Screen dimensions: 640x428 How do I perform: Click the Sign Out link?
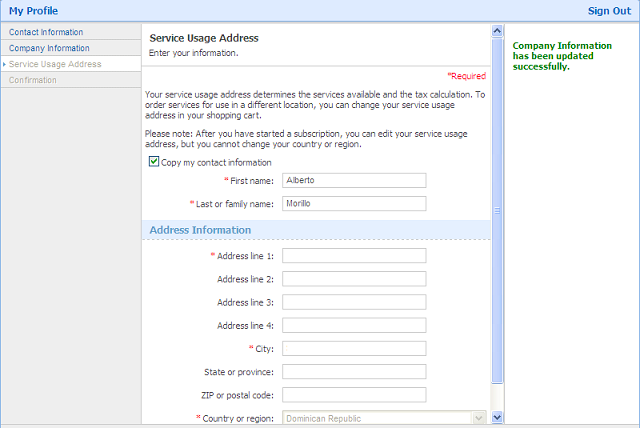pos(609,11)
